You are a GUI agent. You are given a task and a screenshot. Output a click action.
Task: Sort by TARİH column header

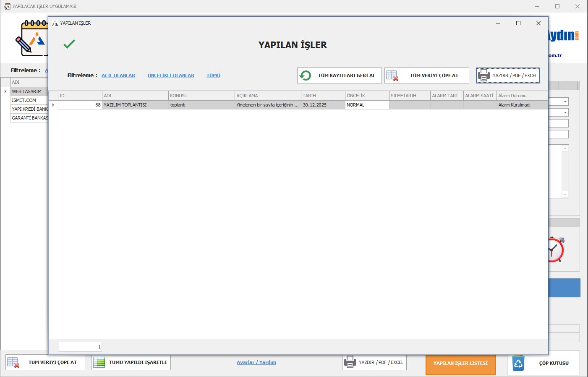coord(322,96)
